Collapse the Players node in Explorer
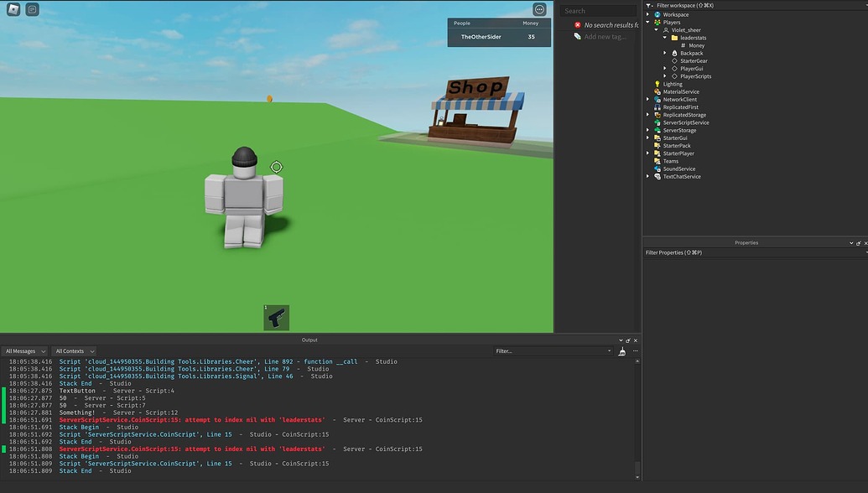 (x=646, y=22)
